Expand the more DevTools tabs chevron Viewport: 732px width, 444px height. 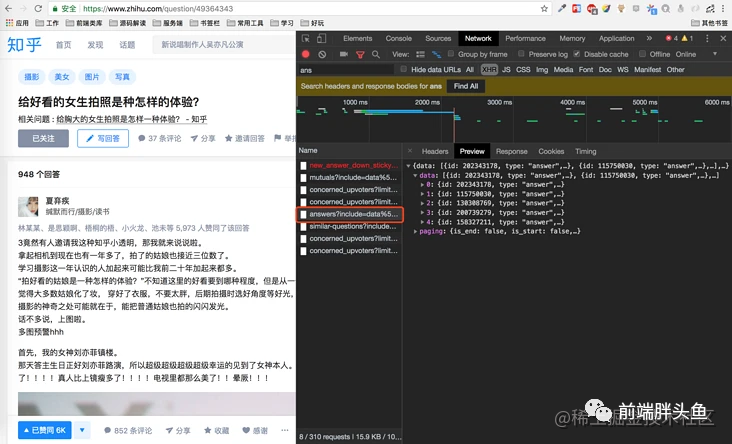coord(649,38)
